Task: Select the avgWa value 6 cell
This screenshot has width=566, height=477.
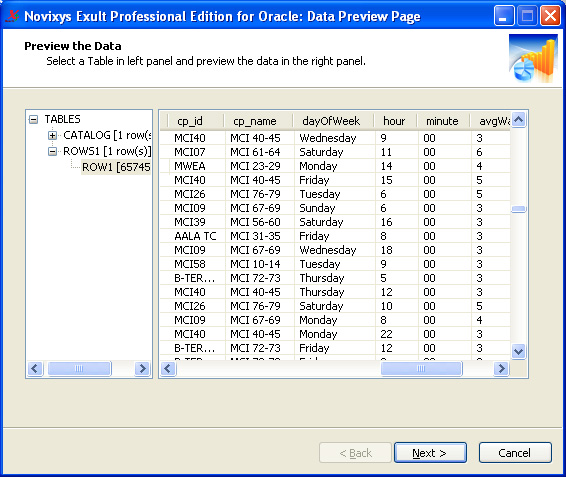Action: [x=491, y=152]
